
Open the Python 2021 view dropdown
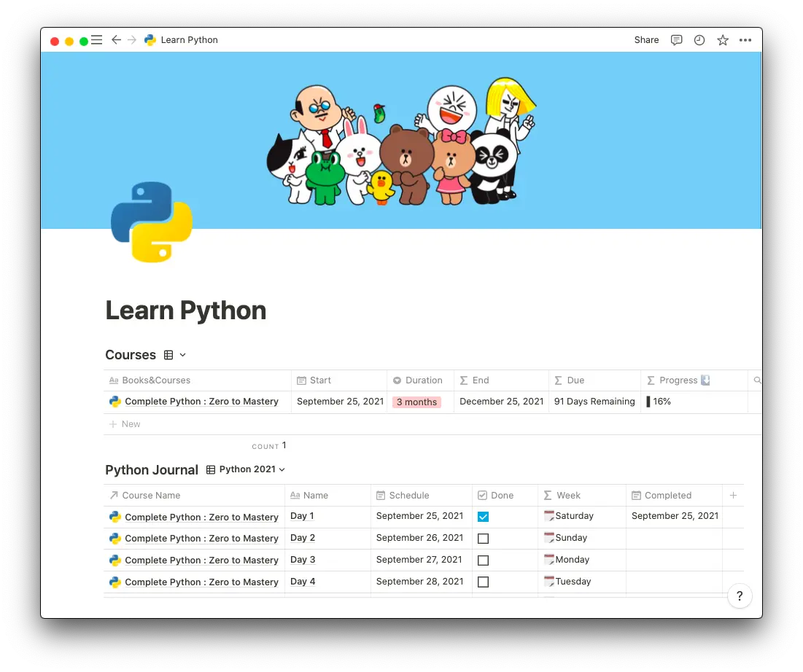[252, 469]
